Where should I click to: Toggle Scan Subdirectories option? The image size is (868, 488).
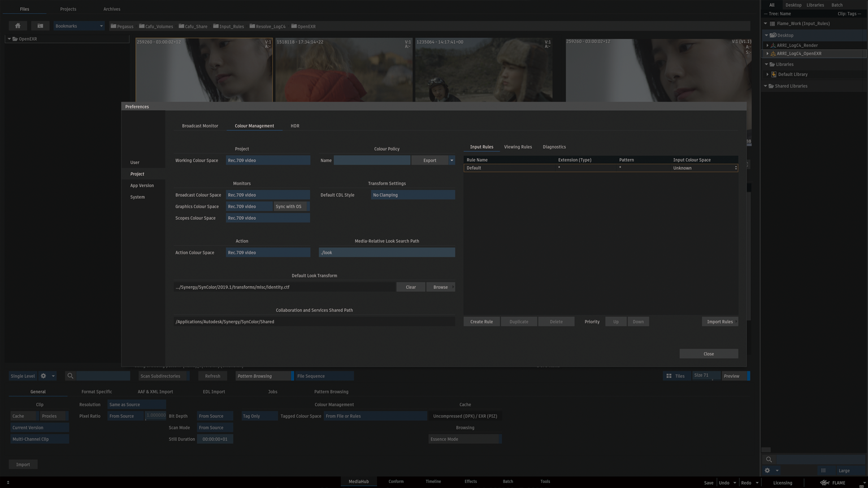[x=160, y=376]
